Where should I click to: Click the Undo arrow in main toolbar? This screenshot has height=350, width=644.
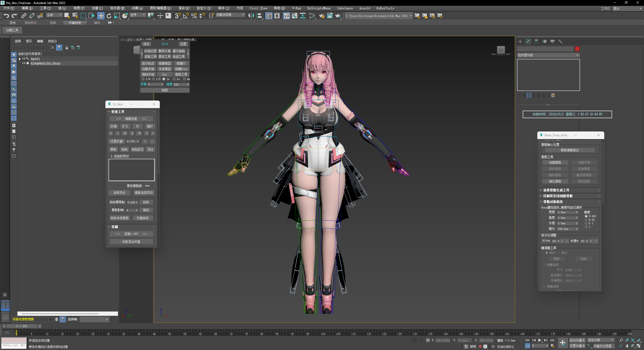6,16
